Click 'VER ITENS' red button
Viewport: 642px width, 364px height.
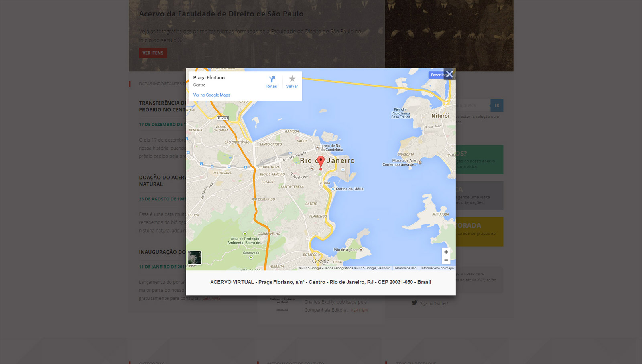click(153, 53)
